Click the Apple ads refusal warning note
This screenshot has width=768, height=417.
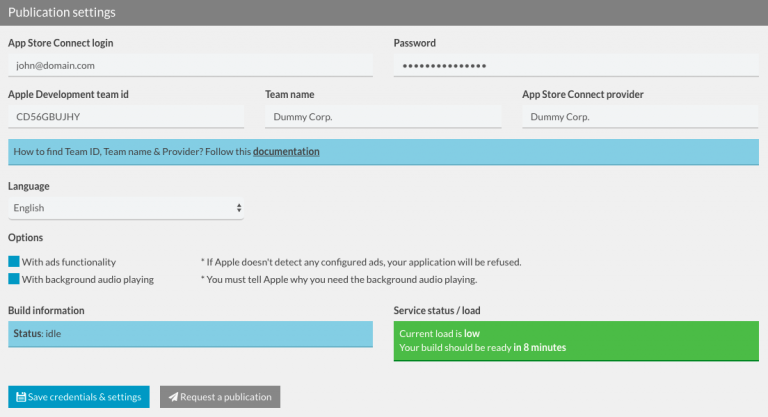(x=361, y=262)
